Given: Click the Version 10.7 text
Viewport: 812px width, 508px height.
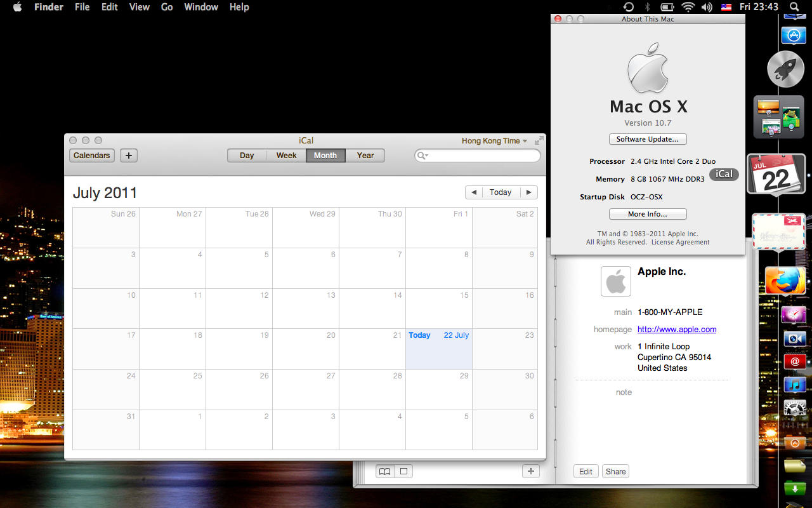Looking at the screenshot, I should pos(648,123).
